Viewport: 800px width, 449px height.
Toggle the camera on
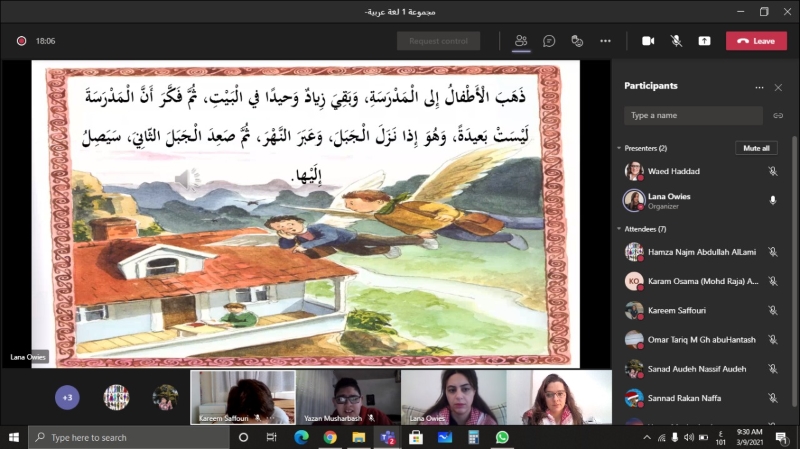[648, 41]
